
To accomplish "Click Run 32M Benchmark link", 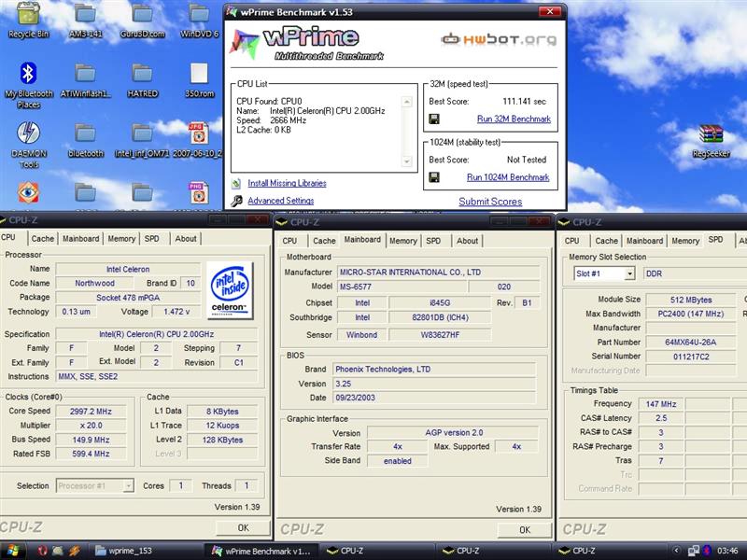I will coord(514,119).
